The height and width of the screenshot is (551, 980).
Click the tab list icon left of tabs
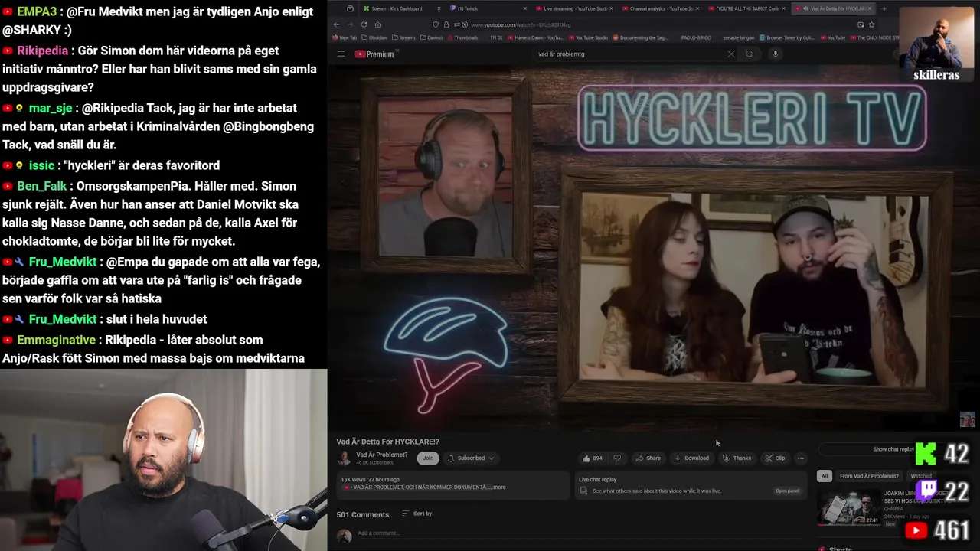pyautogui.click(x=350, y=8)
